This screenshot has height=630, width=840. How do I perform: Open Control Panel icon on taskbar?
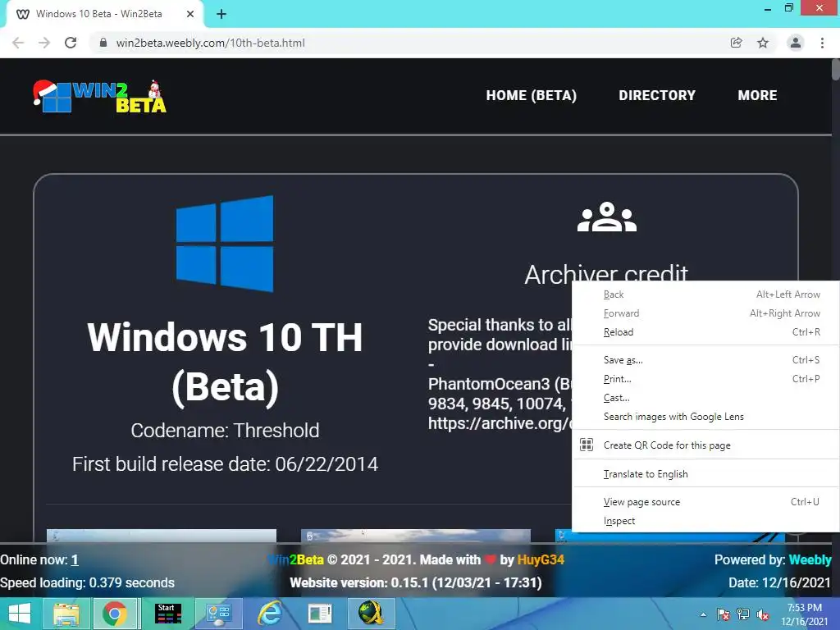218,614
